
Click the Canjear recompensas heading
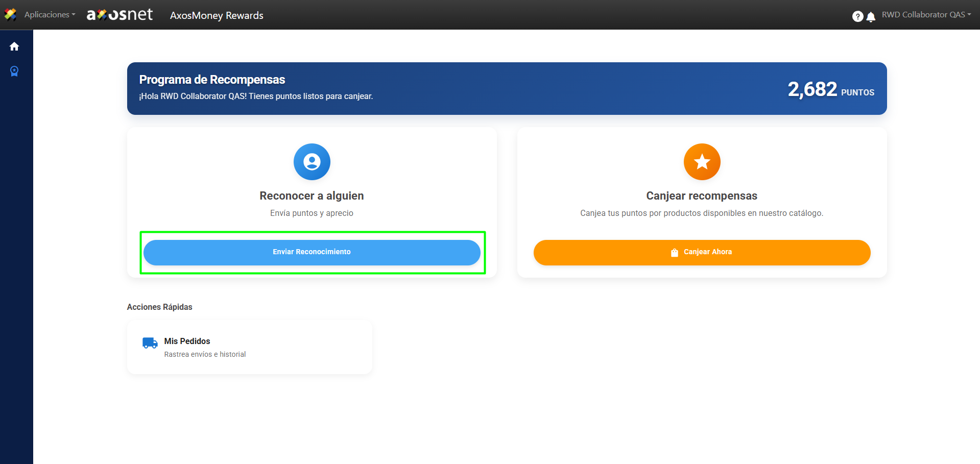pos(702,196)
